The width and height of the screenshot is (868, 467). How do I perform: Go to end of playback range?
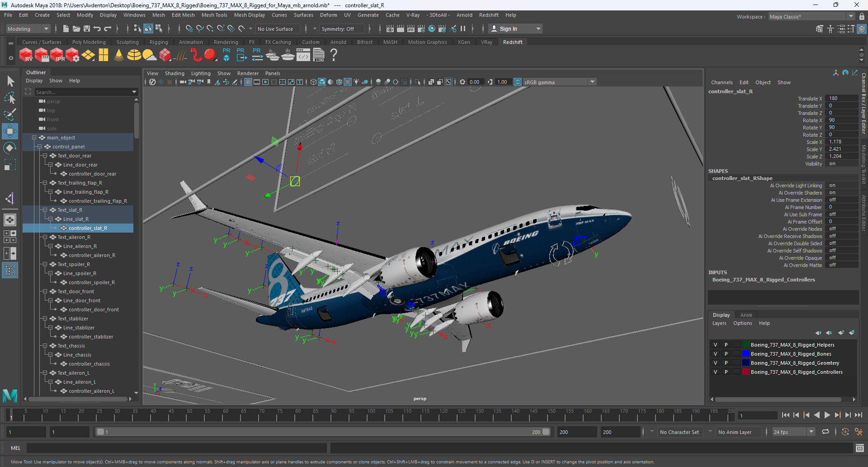[858, 415]
